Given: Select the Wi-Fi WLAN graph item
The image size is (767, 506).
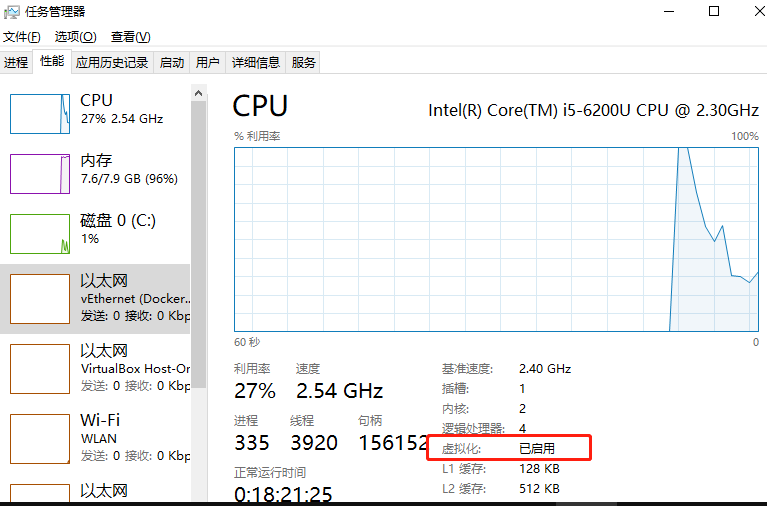Looking at the screenshot, I should [40, 438].
